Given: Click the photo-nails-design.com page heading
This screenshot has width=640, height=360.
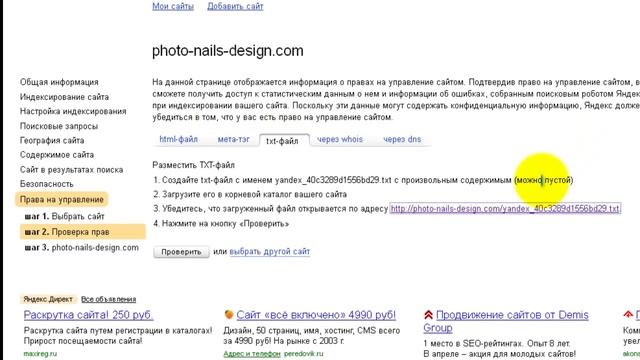Looking at the screenshot, I should coord(228,51).
